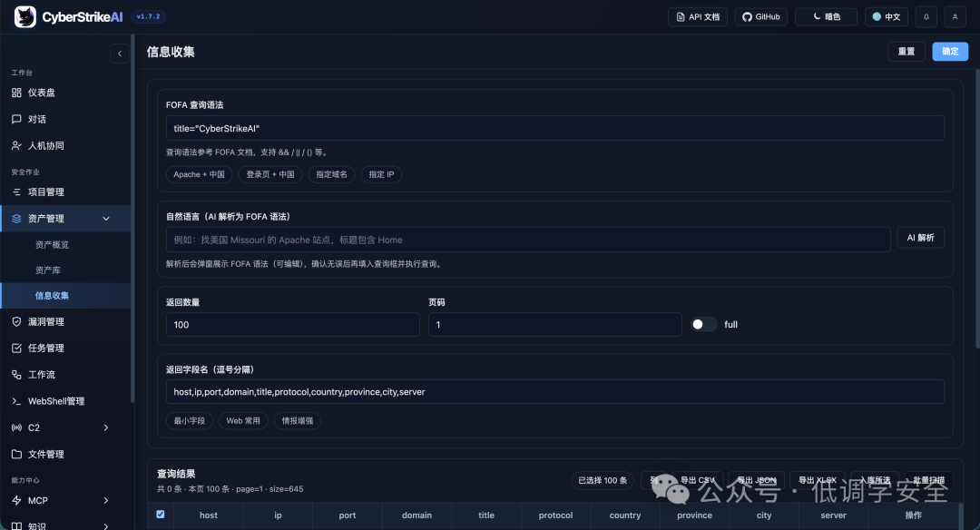Click 导出 CSV export button
Screen dimensions: 980x530
(x=698, y=480)
